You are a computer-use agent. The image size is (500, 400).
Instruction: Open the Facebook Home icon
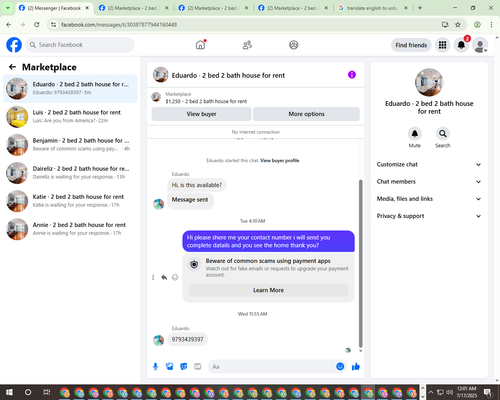pos(200,45)
